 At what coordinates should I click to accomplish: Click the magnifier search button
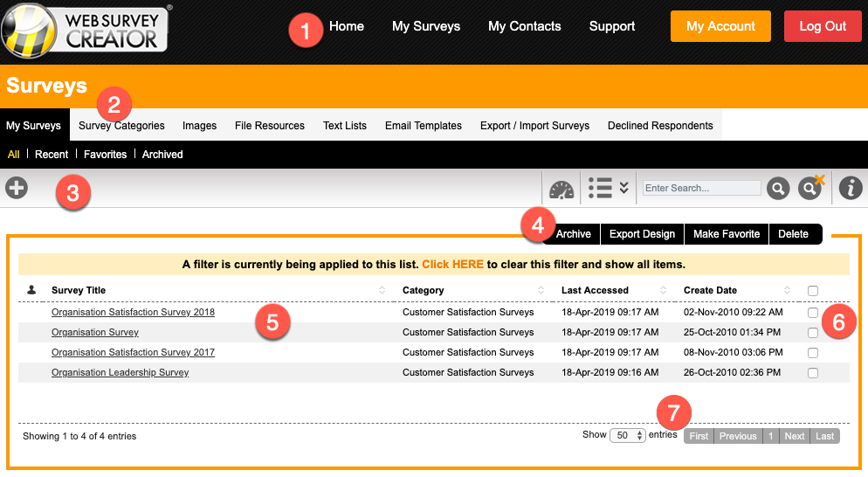(x=777, y=188)
